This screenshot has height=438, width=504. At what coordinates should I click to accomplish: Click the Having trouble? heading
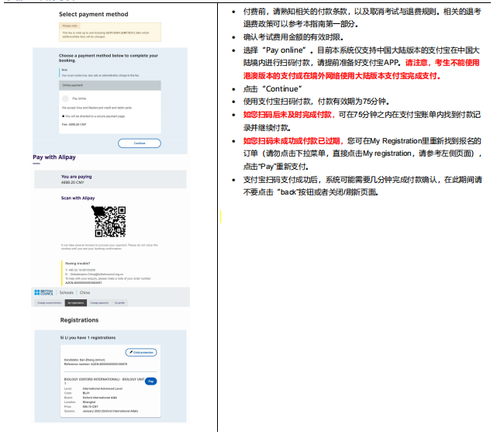[78, 263]
